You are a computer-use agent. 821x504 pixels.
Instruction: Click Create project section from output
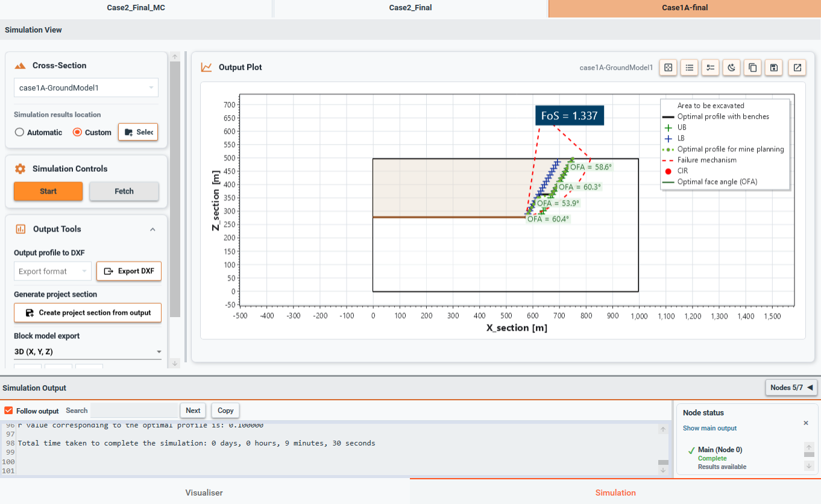tap(87, 313)
